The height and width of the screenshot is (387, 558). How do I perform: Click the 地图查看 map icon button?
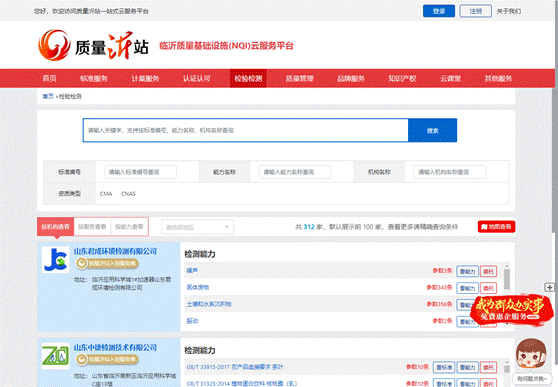(496, 227)
